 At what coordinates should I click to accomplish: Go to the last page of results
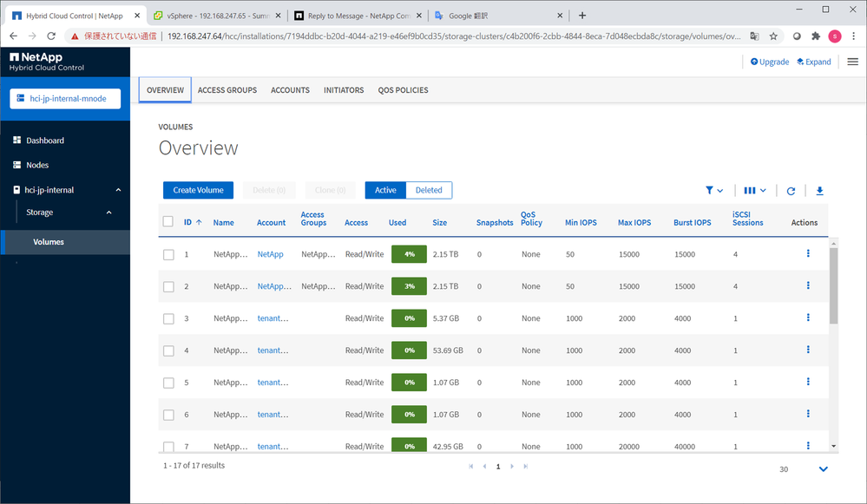(526, 466)
